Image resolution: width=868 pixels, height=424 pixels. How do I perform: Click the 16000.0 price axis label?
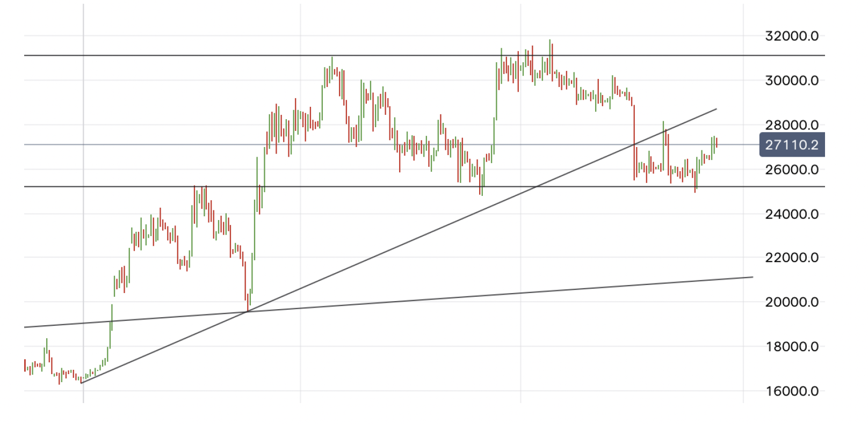(792, 391)
